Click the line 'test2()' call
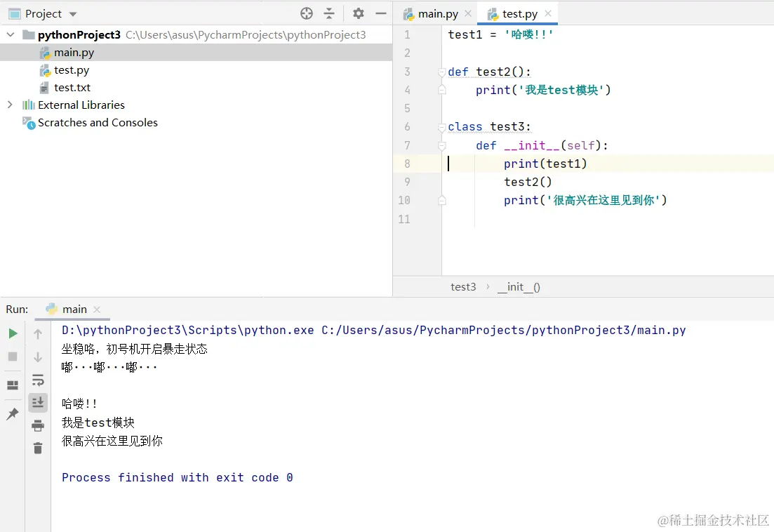The image size is (774, 532). coord(528,182)
